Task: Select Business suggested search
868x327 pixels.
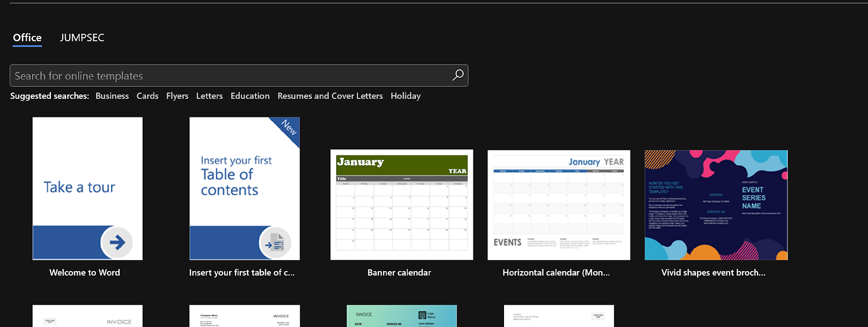Action: click(x=112, y=96)
